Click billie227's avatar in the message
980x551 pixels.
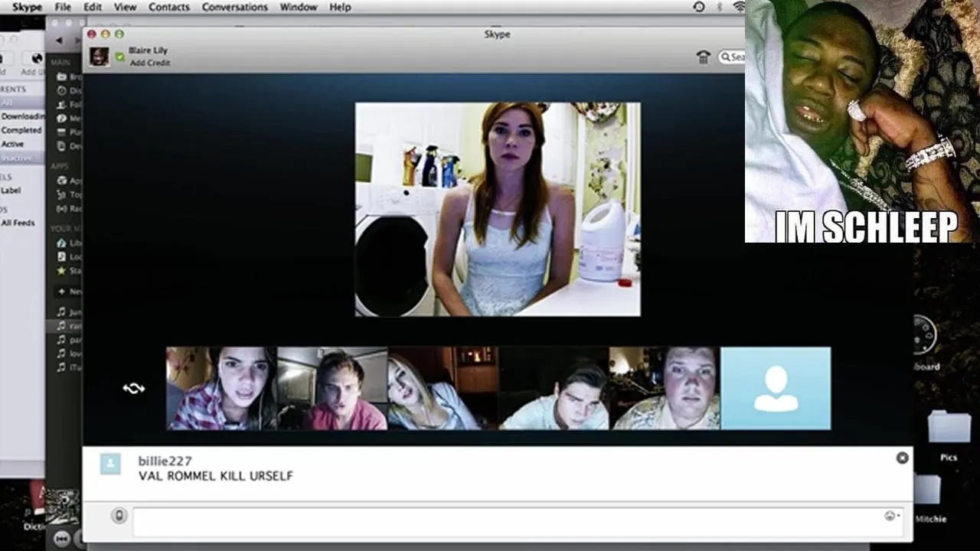(x=110, y=464)
